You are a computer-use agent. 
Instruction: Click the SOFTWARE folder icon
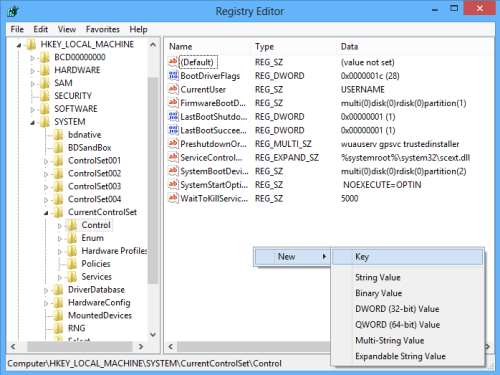[x=45, y=109]
